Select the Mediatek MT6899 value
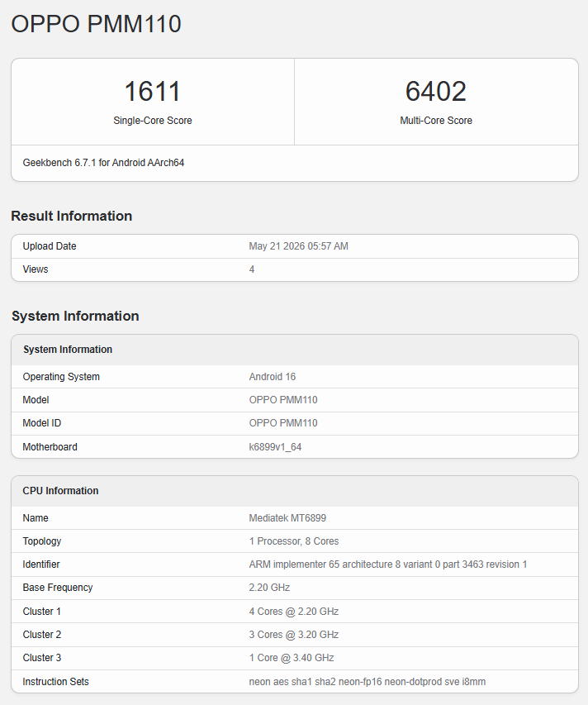 point(287,518)
